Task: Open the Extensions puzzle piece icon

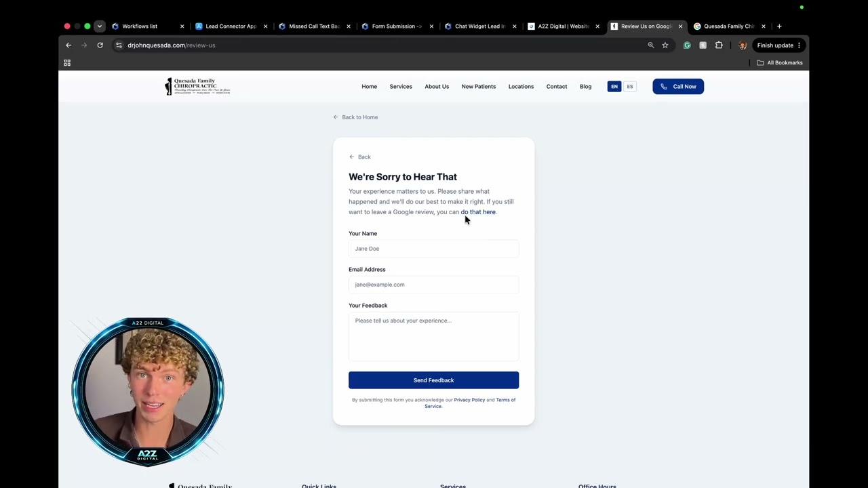Action: pos(719,45)
